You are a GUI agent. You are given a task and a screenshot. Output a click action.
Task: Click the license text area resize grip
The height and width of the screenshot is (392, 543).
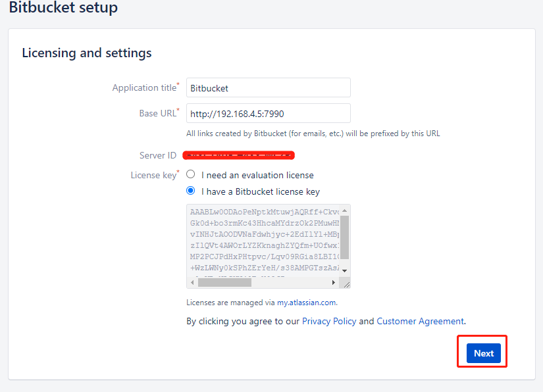tap(346, 284)
